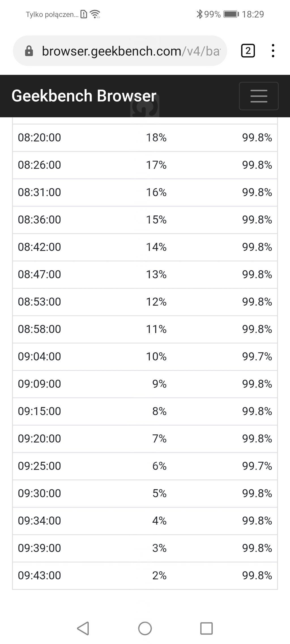This screenshot has height=644, width=290.
Task: Tap the browser three-dot overflow menu
Action: click(x=273, y=51)
